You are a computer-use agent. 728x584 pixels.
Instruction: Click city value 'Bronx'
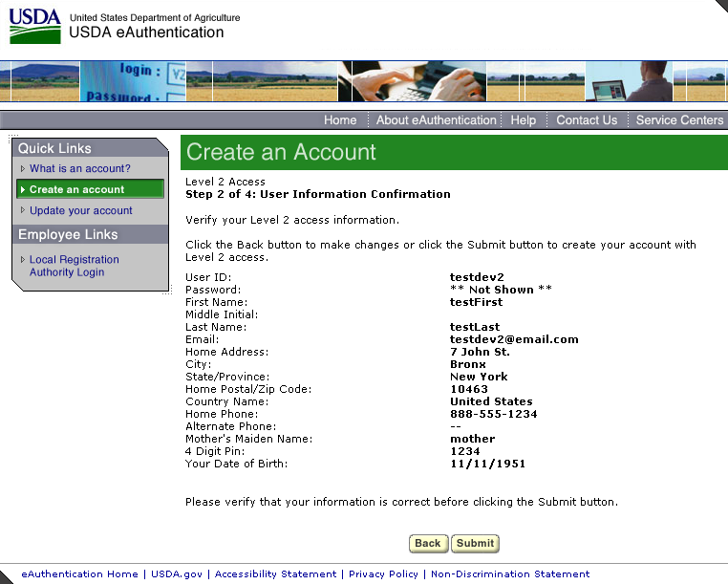point(468,364)
